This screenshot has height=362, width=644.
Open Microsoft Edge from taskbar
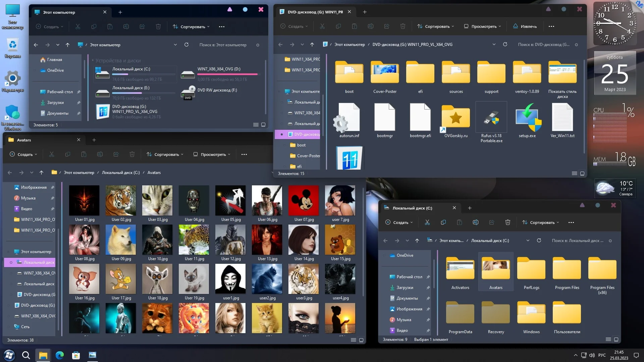(60, 355)
